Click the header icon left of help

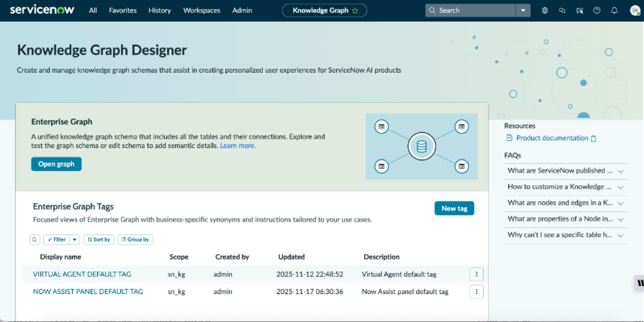coord(580,11)
